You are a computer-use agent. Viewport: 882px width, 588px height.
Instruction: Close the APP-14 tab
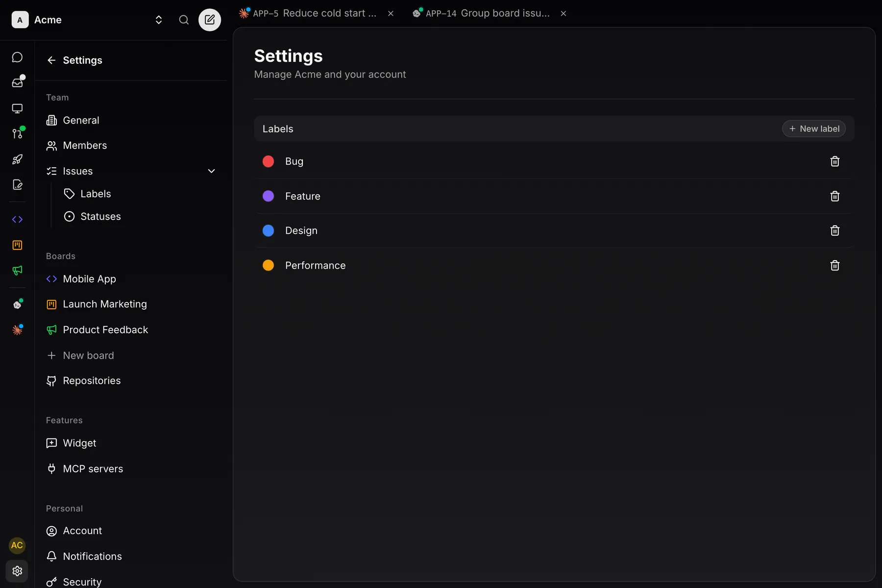click(x=563, y=14)
